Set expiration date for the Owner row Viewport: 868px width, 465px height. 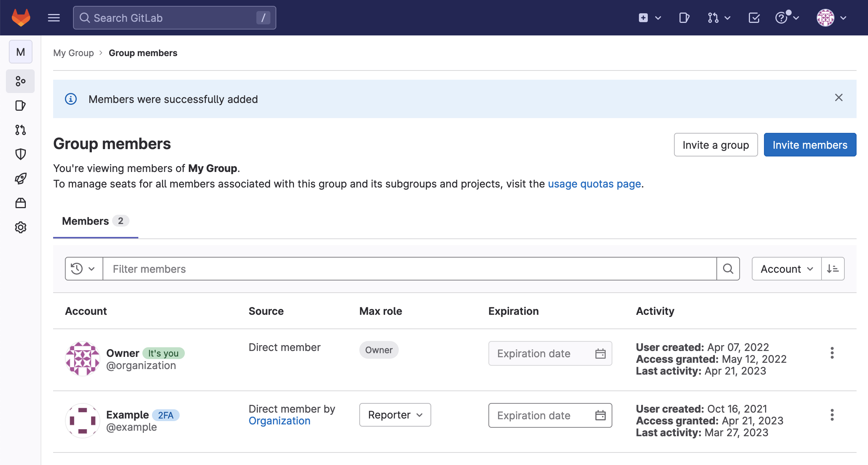[x=550, y=354]
